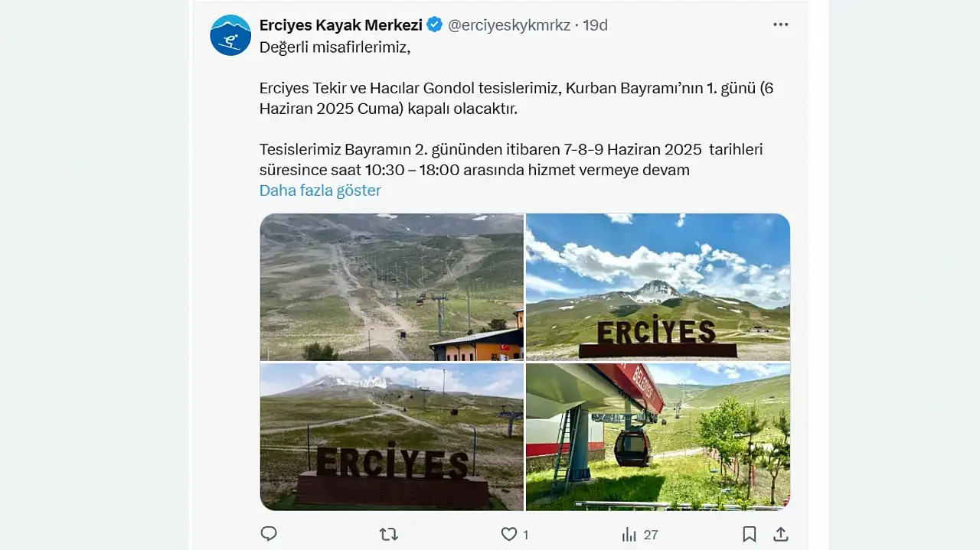Like the tweet with heart icon
The width and height of the screenshot is (980, 550).
[509, 534]
